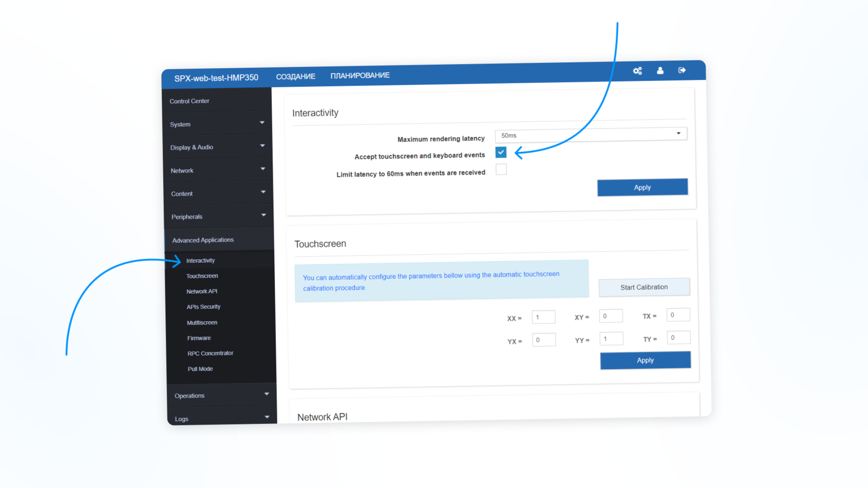Click the YX value input field

click(544, 340)
